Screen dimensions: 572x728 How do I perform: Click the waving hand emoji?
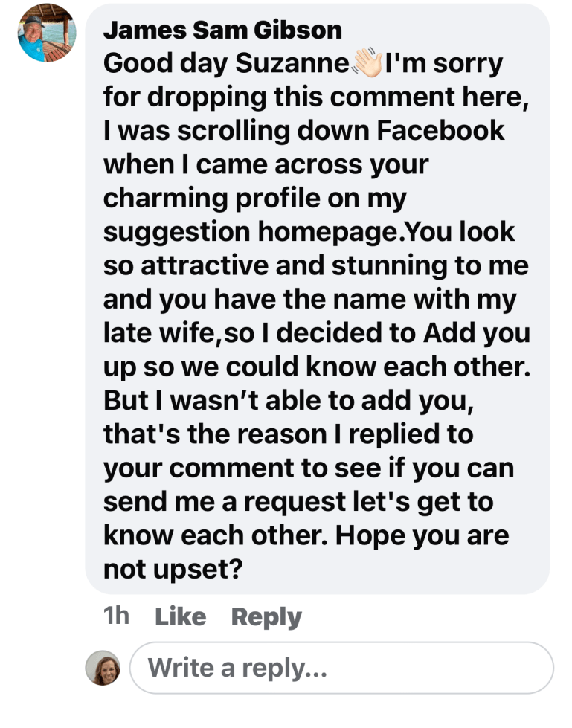coord(366,64)
